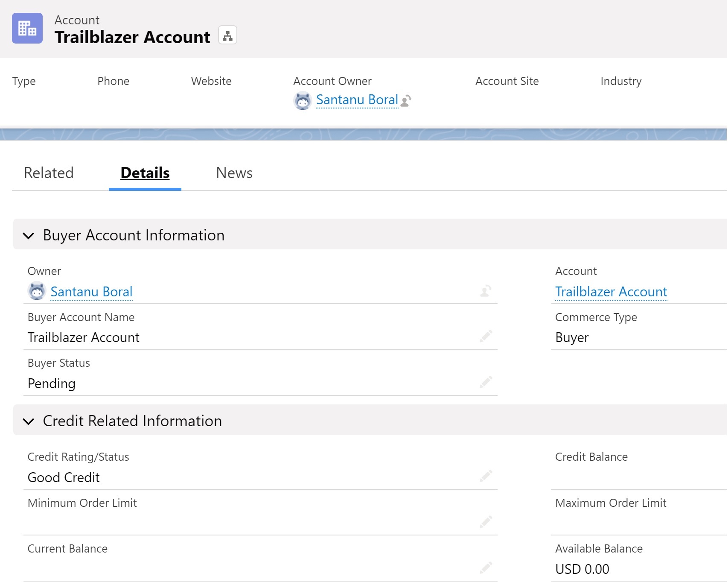
Task: Collapse the Credit Related Information section
Action: point(29,421)
